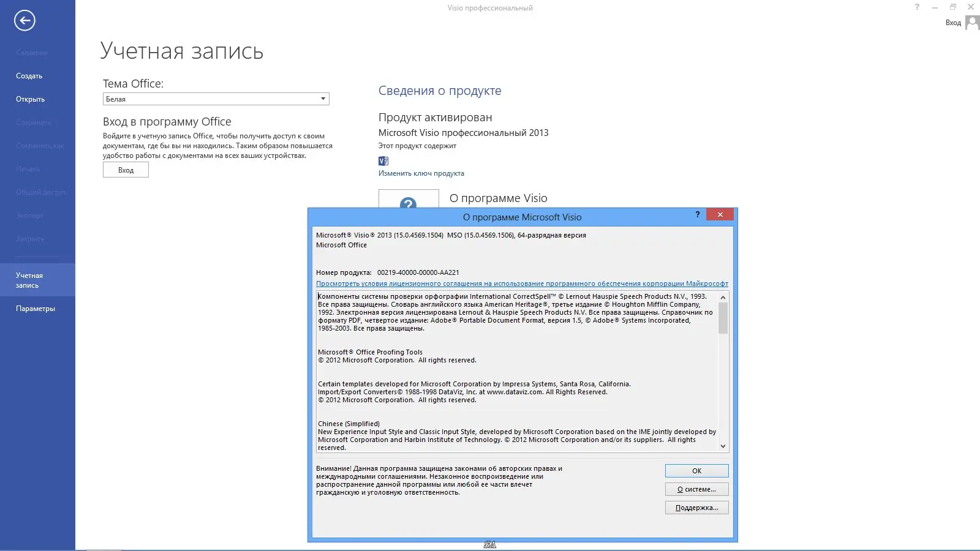The image size is (980, 551).
Task: Click the Visio 2013 version line text
Action: (x=451, y=235)
